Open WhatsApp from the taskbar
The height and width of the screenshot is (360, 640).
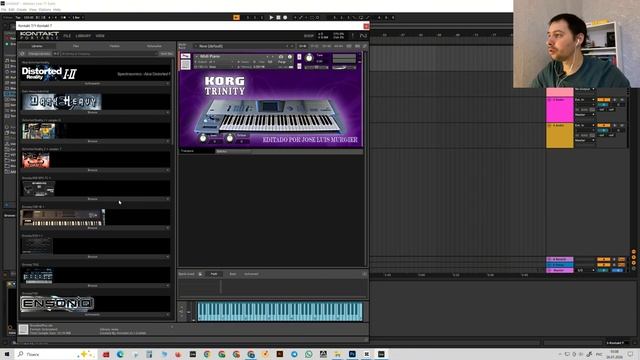(x=309, y=354)
